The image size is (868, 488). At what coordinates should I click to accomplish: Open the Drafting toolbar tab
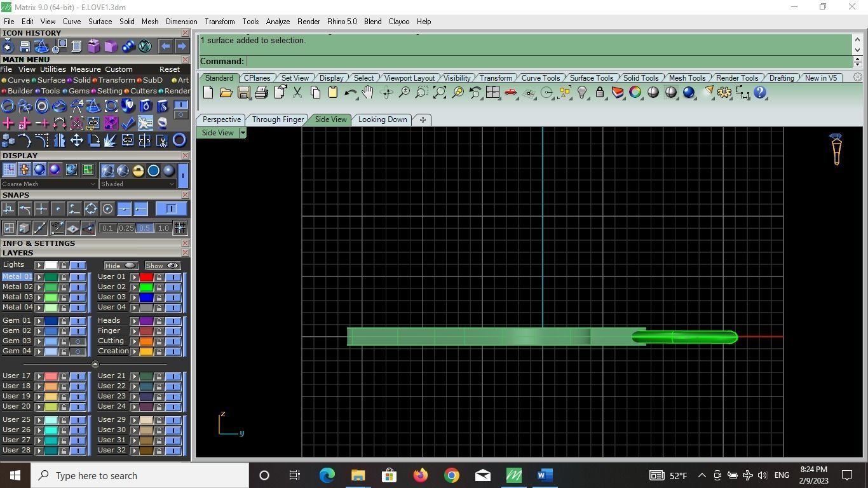coord(782,78)
